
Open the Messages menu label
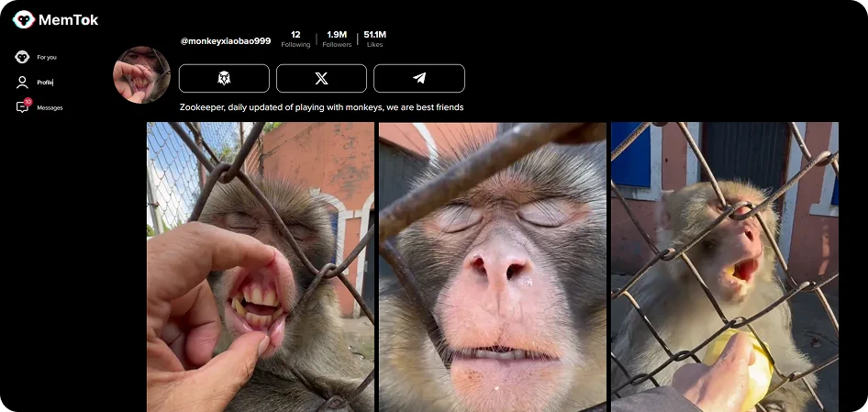point(50,108)
